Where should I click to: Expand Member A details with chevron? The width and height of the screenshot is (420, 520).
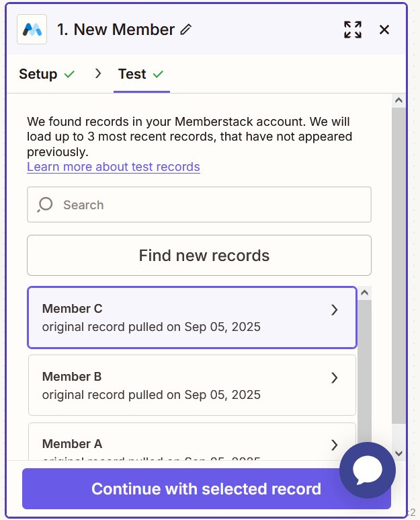(x=335, y=445)
